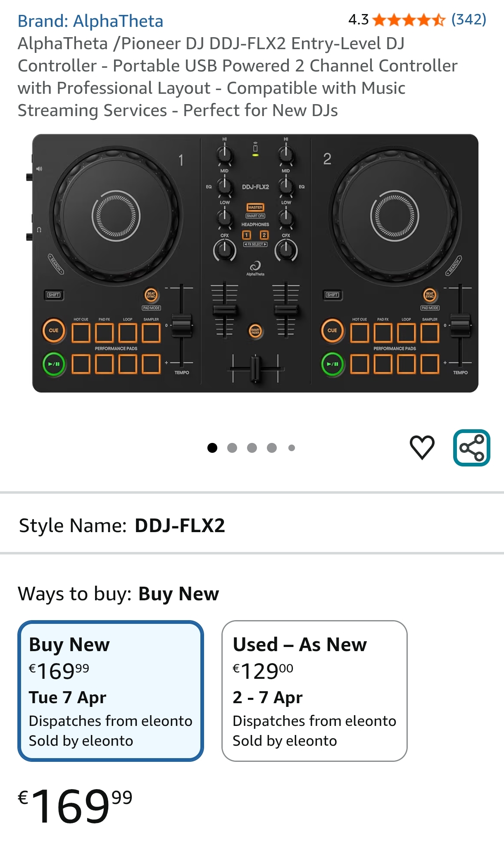View the 342 customer reviews
Screen dimensions: 504x842
click(x=468, y=19)
